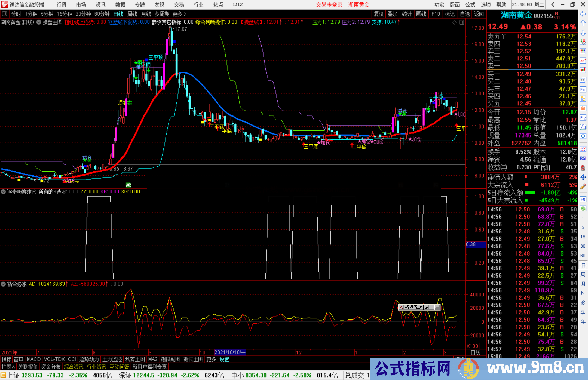Click the blue four-way move arrows icon
Screen dimensions: 588x380
pos(583,177)
